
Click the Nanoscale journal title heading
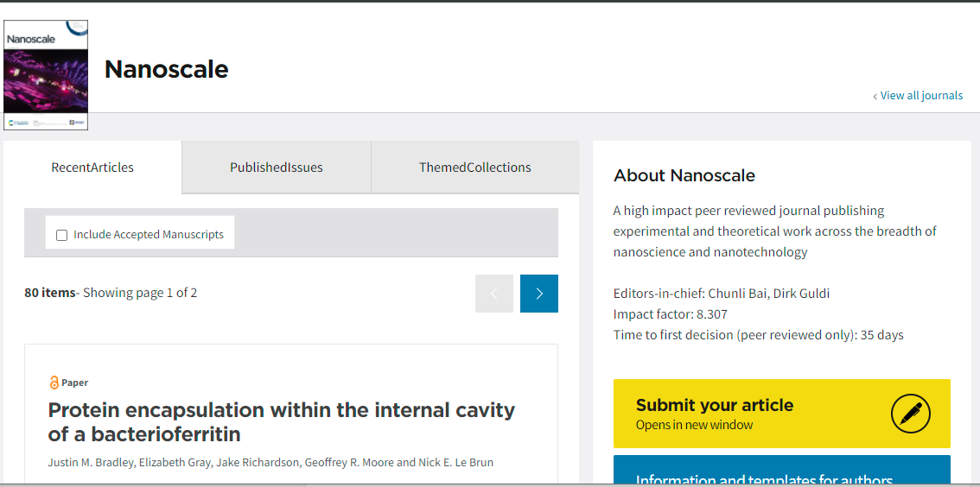(167, 69)
